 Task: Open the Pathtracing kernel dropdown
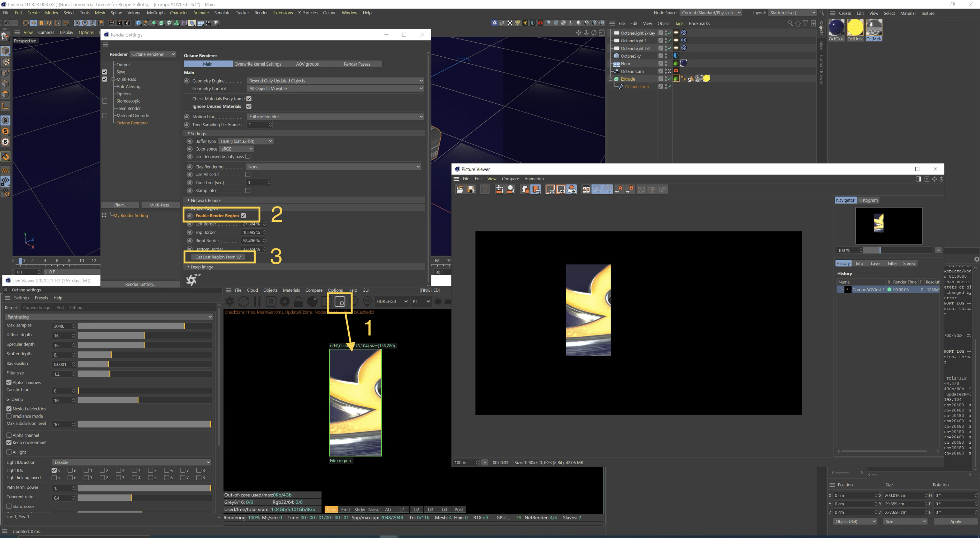tap(109, 317)
